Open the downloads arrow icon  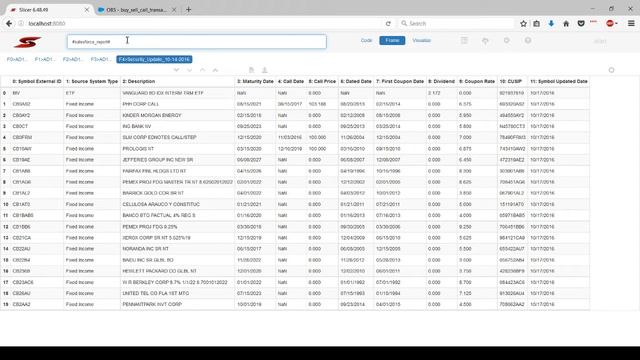click(x=551, y=24)
